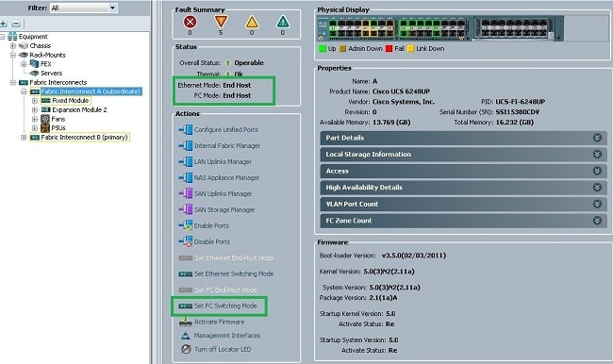Click the minor faults yellow triangle icon

pyautogui.click(x=252, y=22)
